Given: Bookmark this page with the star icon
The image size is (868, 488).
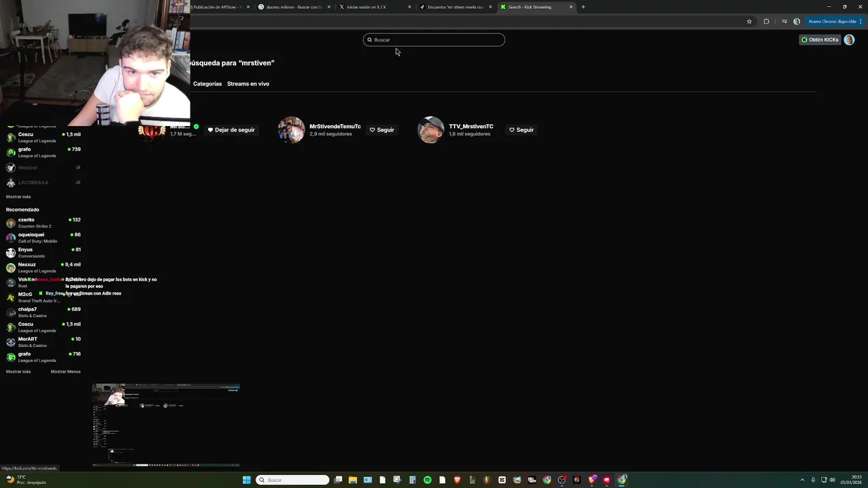Looking at the screenshot, I should [749, 22].
